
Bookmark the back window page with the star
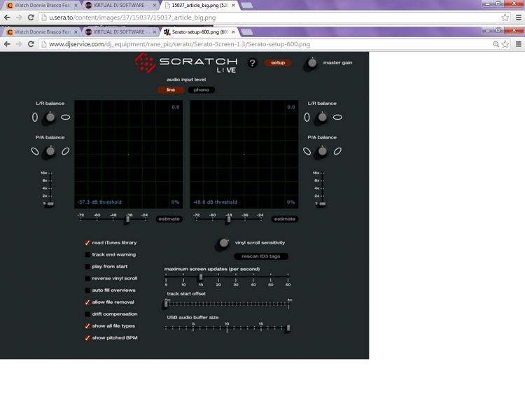coord(505,17)
